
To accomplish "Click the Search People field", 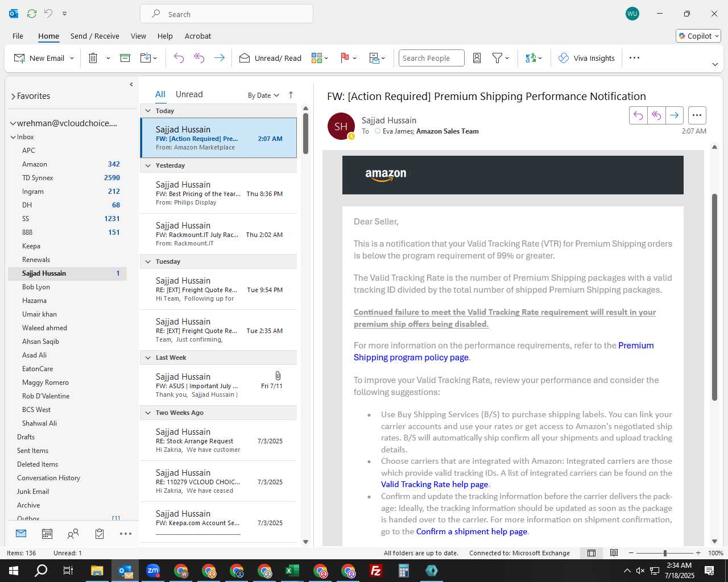I will (432, 58).
